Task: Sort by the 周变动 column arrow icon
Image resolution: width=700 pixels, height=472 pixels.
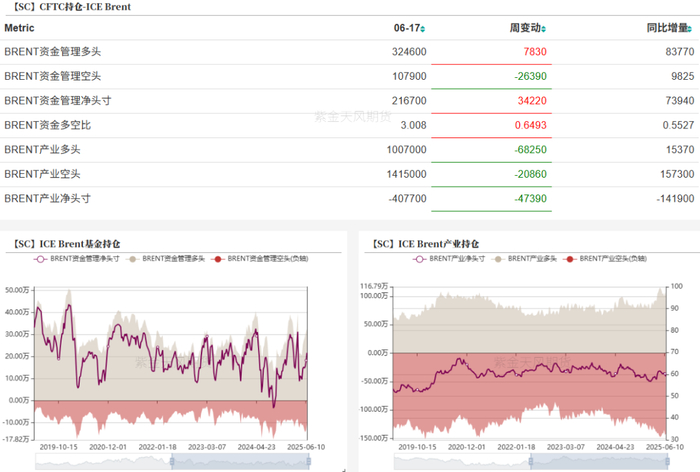Action: [x=543, y=29]
